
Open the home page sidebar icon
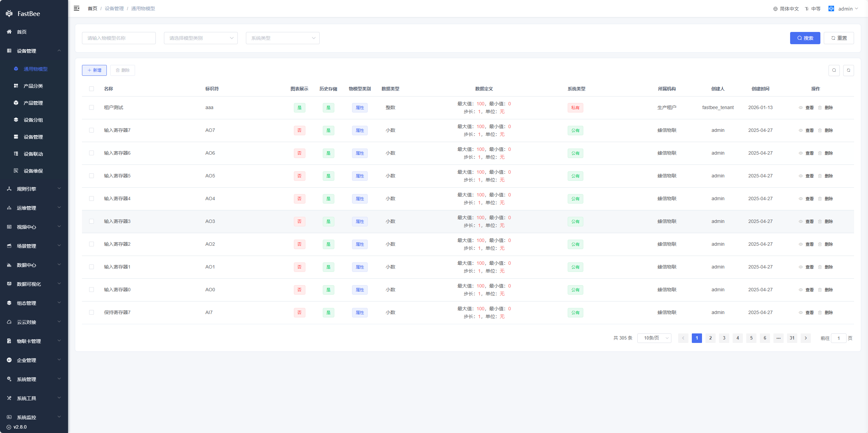pos(9,32)
